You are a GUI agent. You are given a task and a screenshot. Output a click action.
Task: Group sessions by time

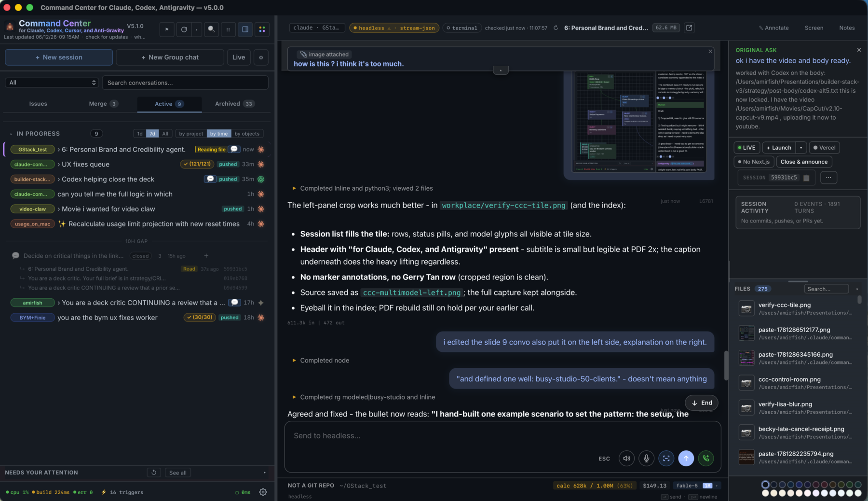(219, 134)
